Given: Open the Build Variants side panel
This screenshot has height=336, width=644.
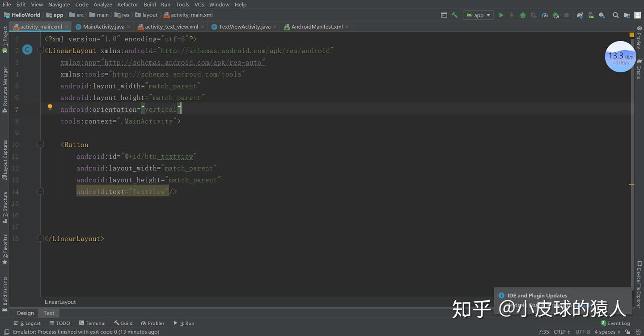Looking at the screenshot, I should click(x=5, y=293).
